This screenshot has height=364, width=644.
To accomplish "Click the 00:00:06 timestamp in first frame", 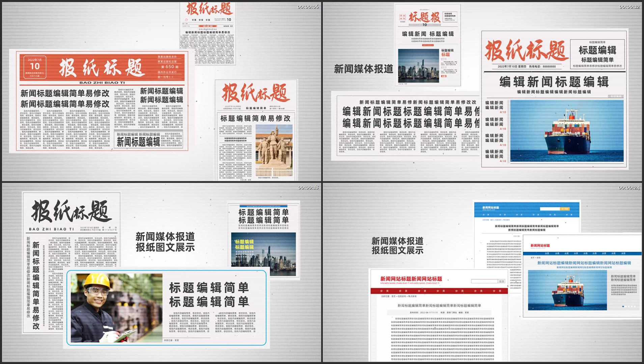I will [x=308, y=7].
